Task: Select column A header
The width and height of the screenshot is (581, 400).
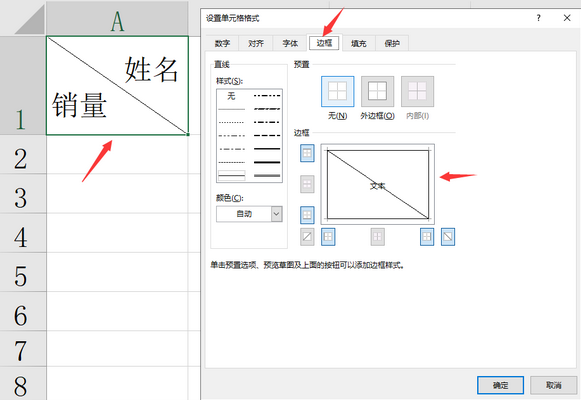Action: pyautogui.click(x=117, y=18)
